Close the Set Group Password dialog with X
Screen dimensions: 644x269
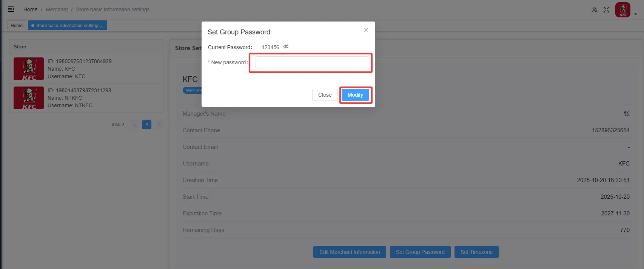click(366, 30)
